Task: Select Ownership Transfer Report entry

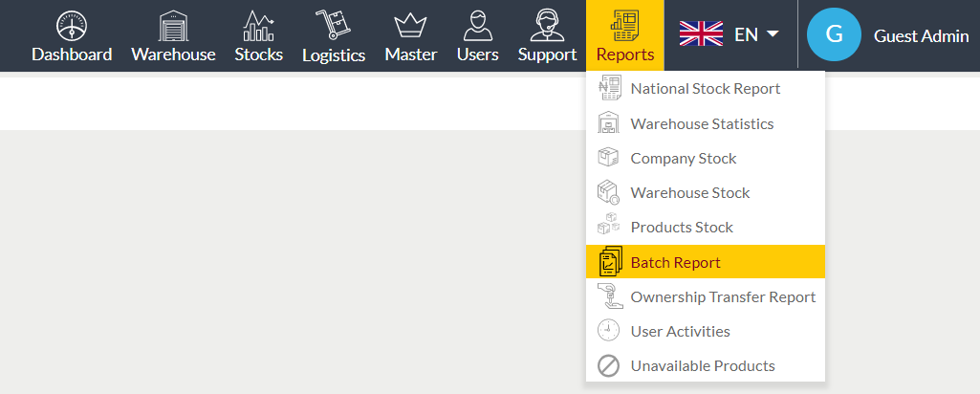Action: click(x=706, y=296)
